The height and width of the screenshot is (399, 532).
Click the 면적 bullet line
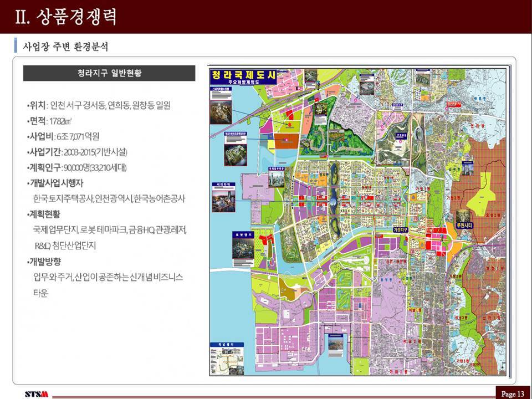point(49,121)
